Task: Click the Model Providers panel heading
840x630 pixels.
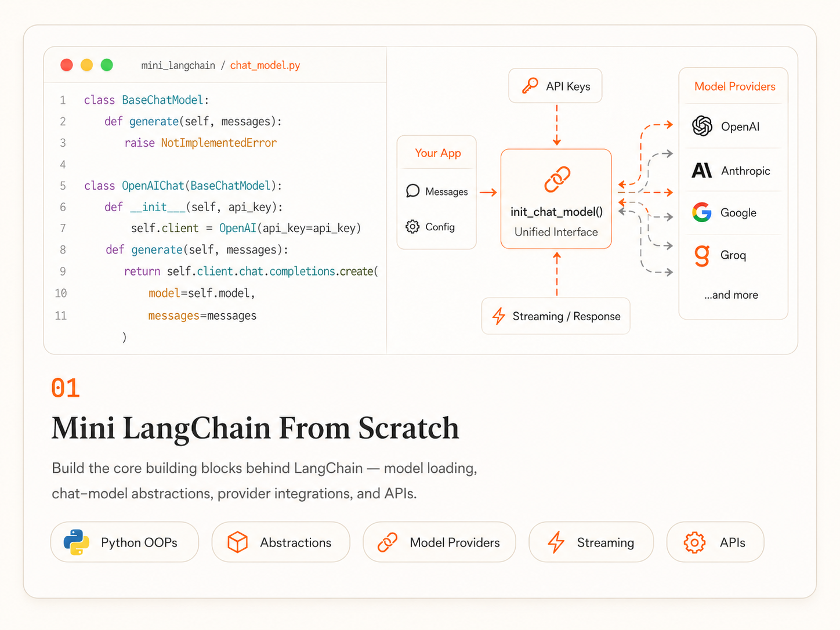Action: click(734, 86)
